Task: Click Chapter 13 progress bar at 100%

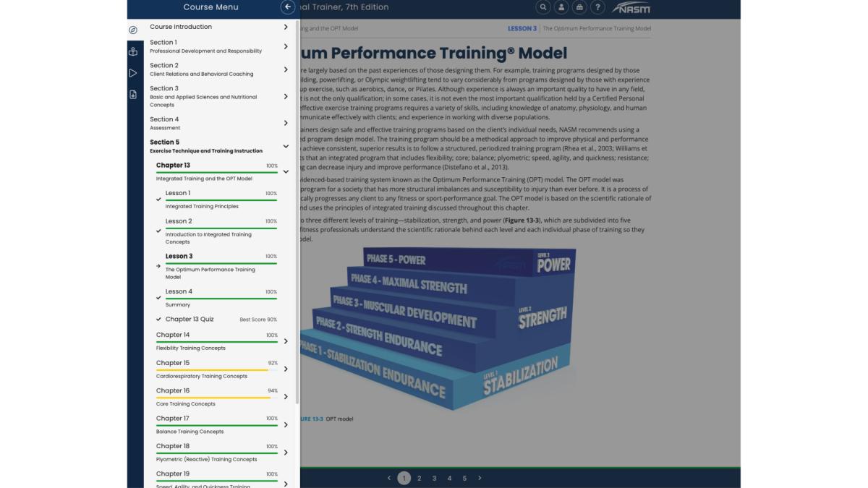Action: pos(216,173)
